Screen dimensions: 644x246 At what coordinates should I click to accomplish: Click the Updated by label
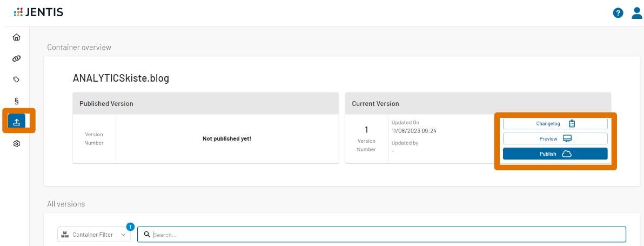pos(405,143)
